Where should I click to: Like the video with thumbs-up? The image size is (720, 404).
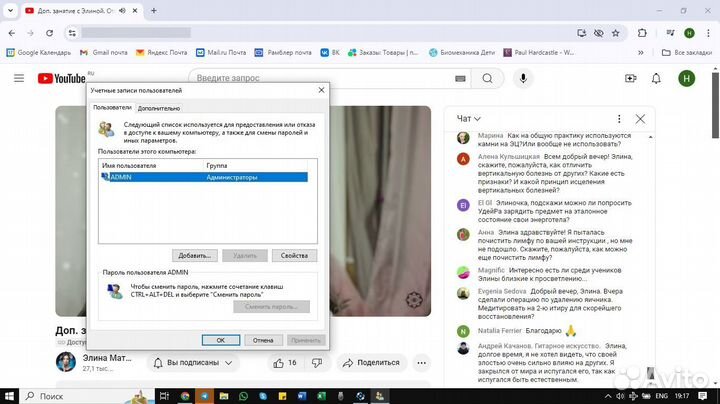(x=285, y=363)
